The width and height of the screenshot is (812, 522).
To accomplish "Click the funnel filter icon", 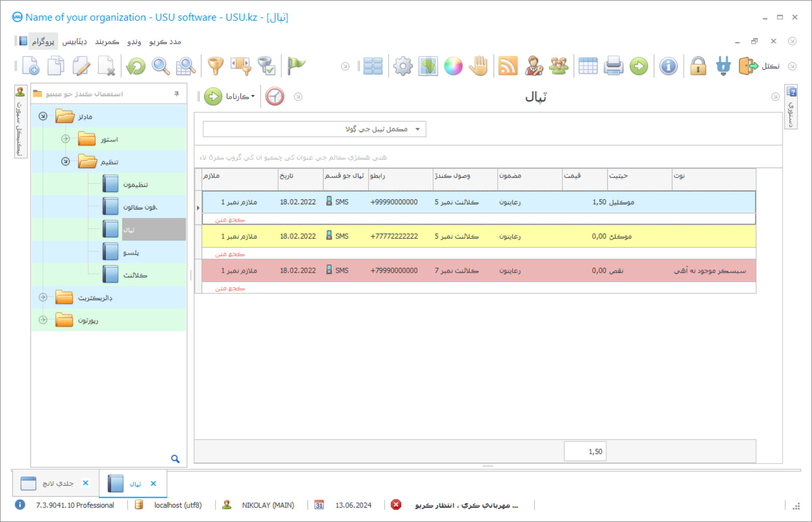I will coord(216,66).
